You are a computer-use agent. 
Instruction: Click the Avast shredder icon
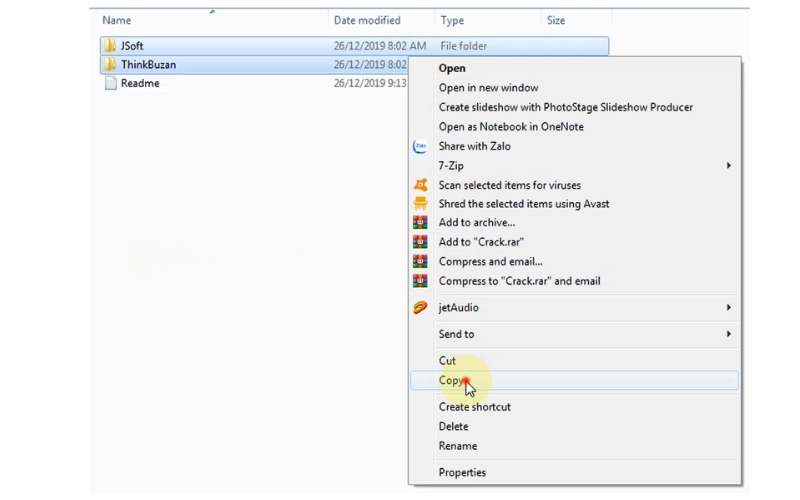click(x=420, y=204)
